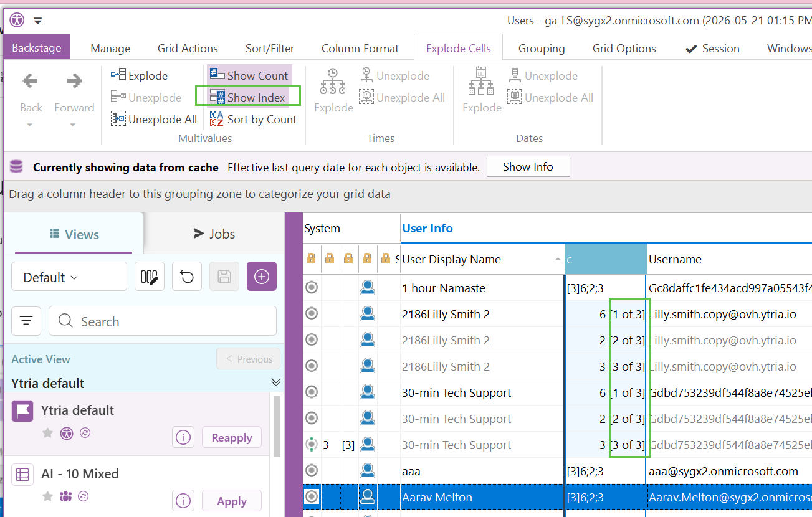
Task: Select the 1 hour Namaste row name
Action: (x=443, y=288)
